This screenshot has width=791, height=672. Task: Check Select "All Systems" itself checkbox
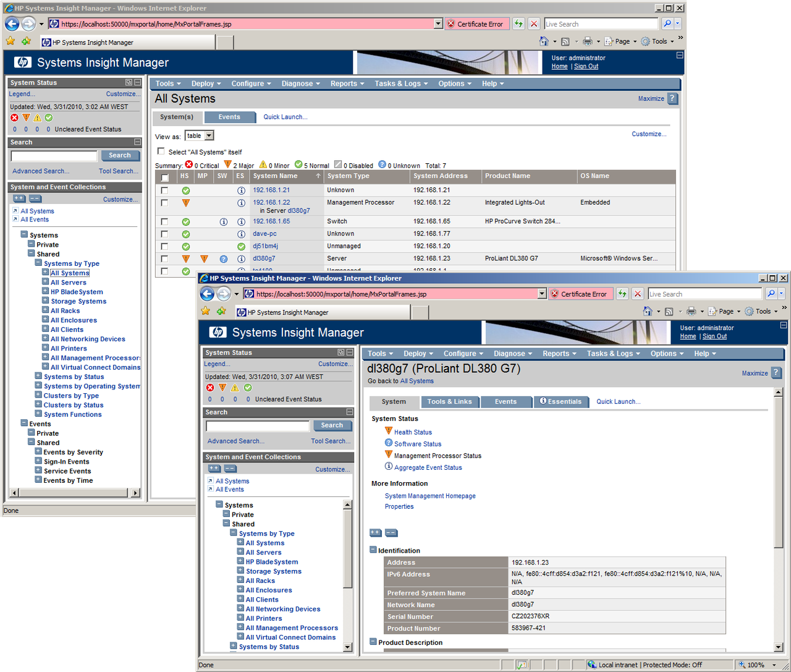(161, 151)
